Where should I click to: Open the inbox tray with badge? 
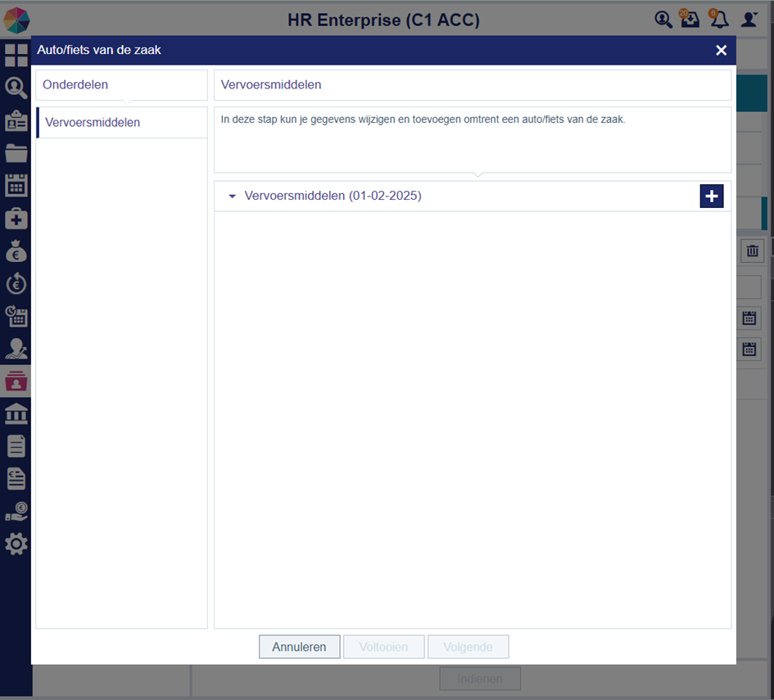click(x=690, y=19)
